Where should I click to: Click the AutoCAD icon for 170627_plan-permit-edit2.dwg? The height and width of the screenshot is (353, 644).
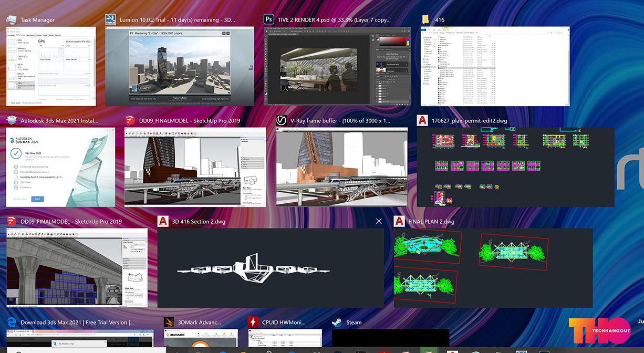(422, 121)
